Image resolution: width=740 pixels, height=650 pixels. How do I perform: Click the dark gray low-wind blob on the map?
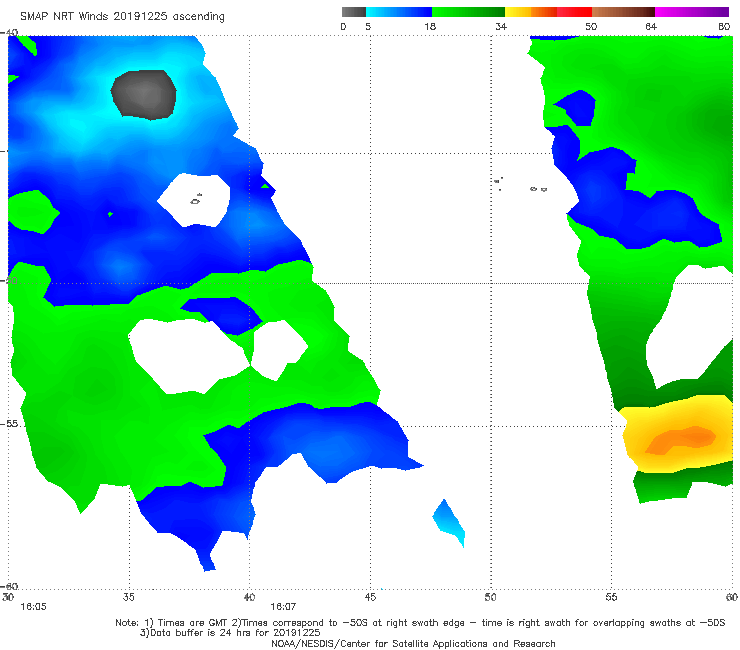pyautogui.click(x=144, y=94)
